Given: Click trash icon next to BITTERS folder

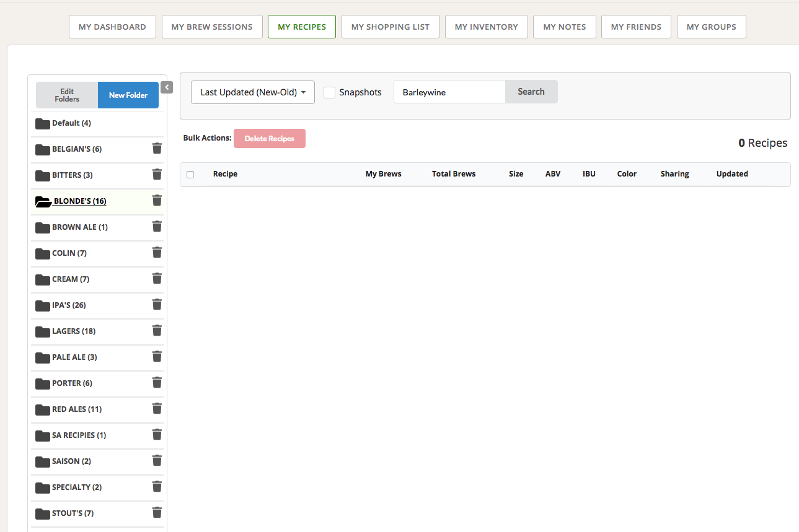Looking at the screenshot, I should [157, 175].
